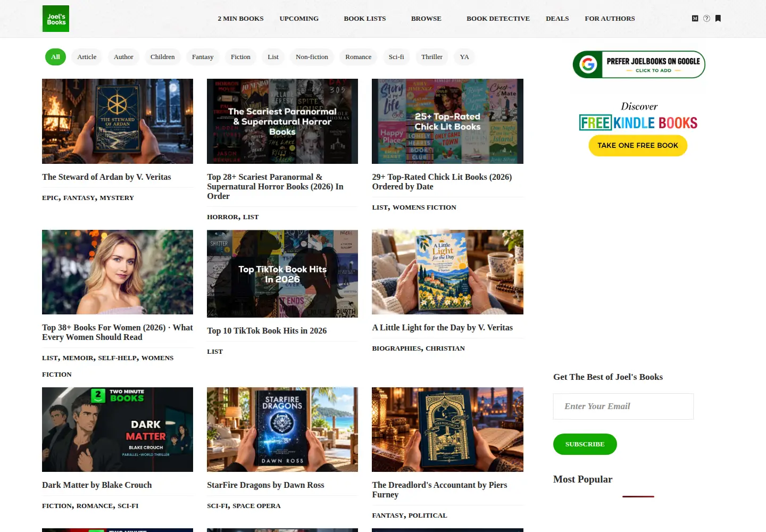Open '29+ Top-Rated Chick Lit Books' title
766x532 pixels.
[x=442, y=182]
